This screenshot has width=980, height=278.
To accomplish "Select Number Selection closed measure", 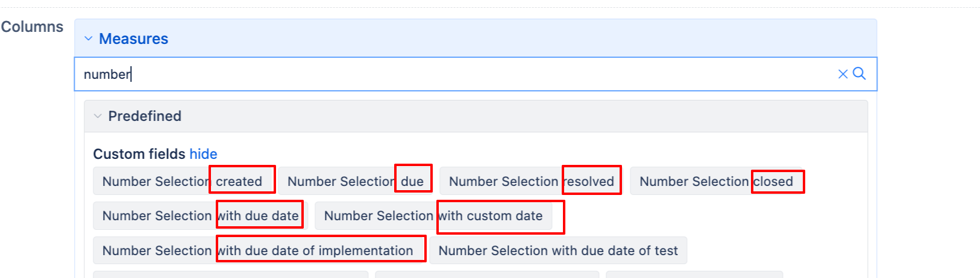I will click(716, 181).
